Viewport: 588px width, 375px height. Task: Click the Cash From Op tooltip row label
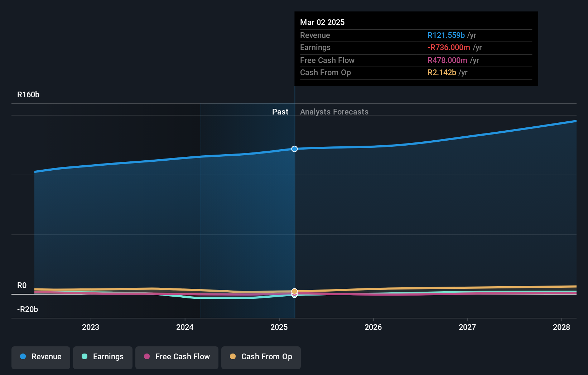(326, 73)
